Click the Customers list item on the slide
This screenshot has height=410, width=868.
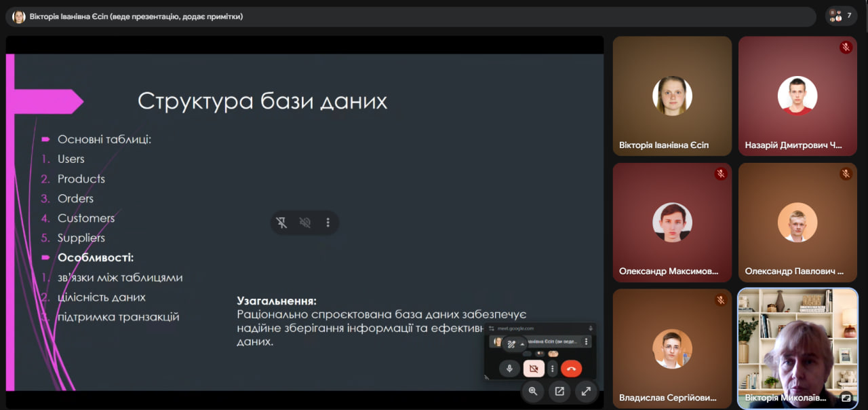pos(86,218)
